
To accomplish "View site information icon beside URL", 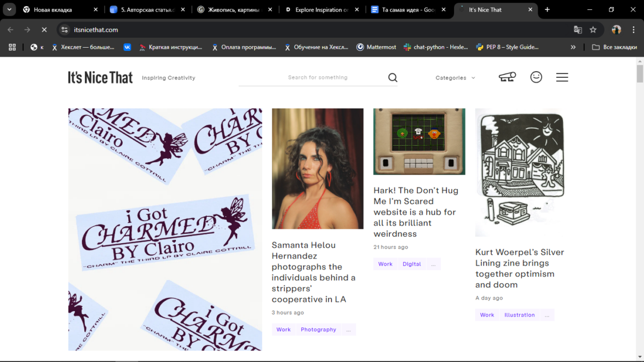I will 65,30.
